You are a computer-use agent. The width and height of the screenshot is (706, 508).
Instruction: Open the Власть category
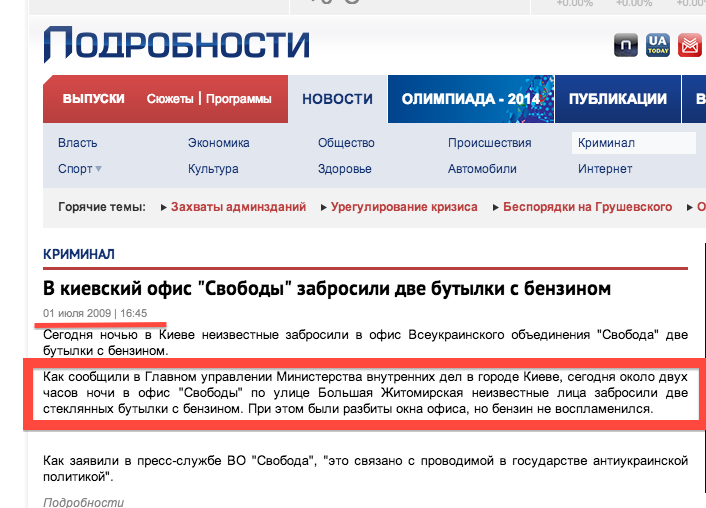point(78,143)
